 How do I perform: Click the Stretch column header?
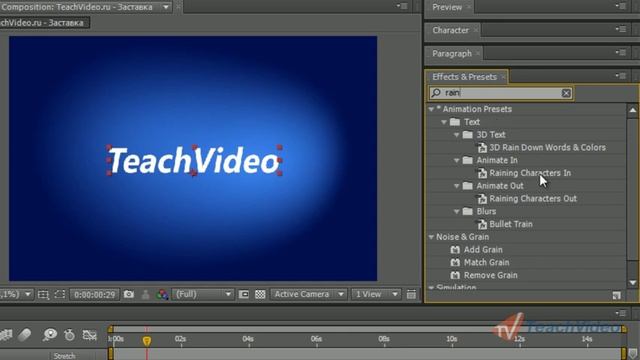pyautogui.click(x=64, y=356)
